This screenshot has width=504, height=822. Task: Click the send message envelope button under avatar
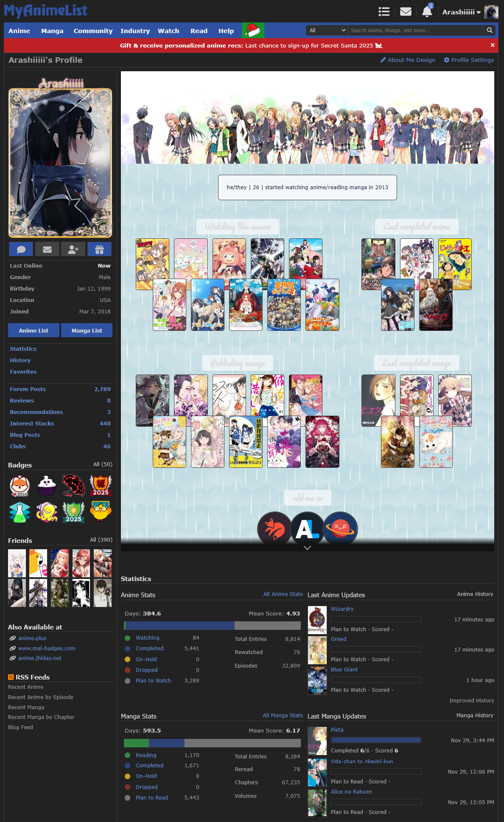point(48,249)
